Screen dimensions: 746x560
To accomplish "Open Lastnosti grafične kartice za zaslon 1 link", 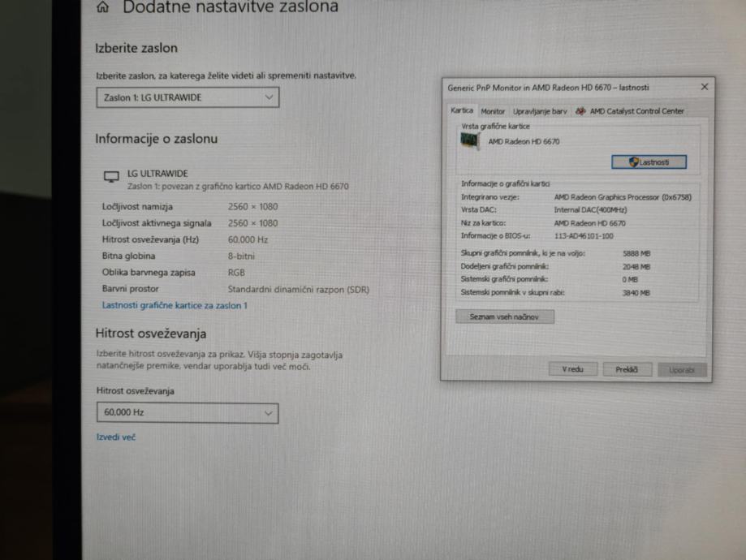I will (x=175, y=305).
